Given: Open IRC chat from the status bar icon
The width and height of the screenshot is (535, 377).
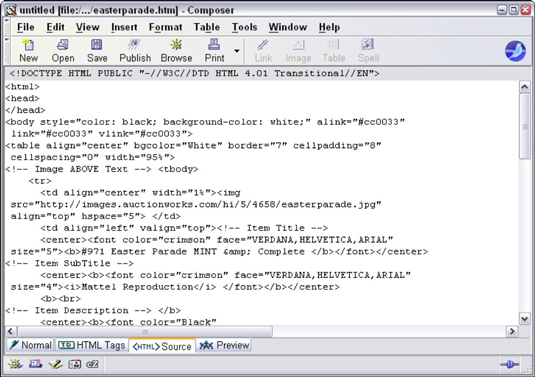Looking at the screenshot, I should (92, 364).
